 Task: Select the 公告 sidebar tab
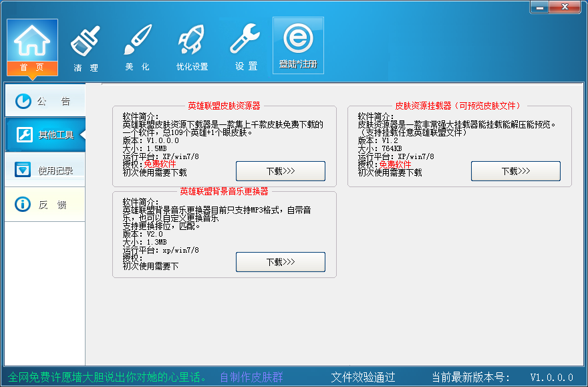45,101
